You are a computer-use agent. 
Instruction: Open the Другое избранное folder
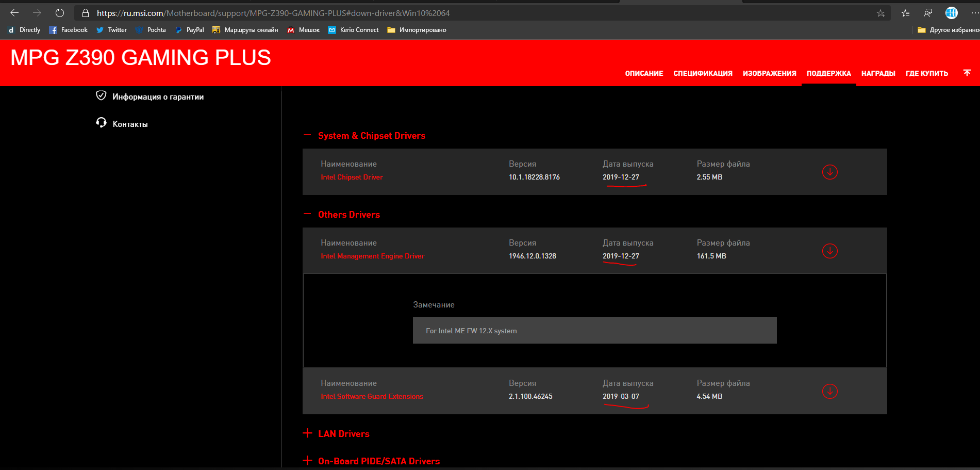(x=948, y=30)
